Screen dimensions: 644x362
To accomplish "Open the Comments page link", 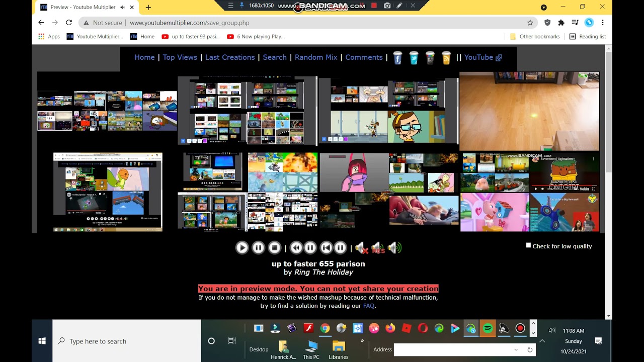I will tap(364, 57).
